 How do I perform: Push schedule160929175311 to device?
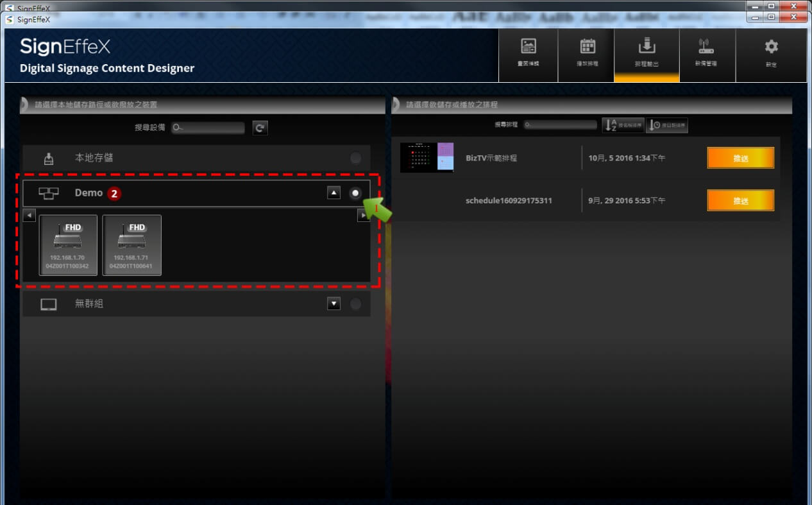point(740,200)
